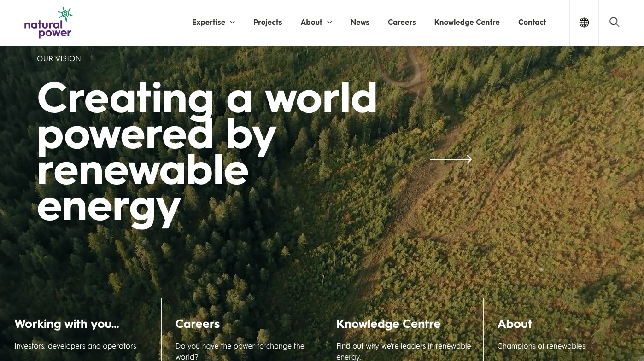Viewport: 644px width, 361px height.
Task: Click the white hero arrow icon
Action: [451, 159]
